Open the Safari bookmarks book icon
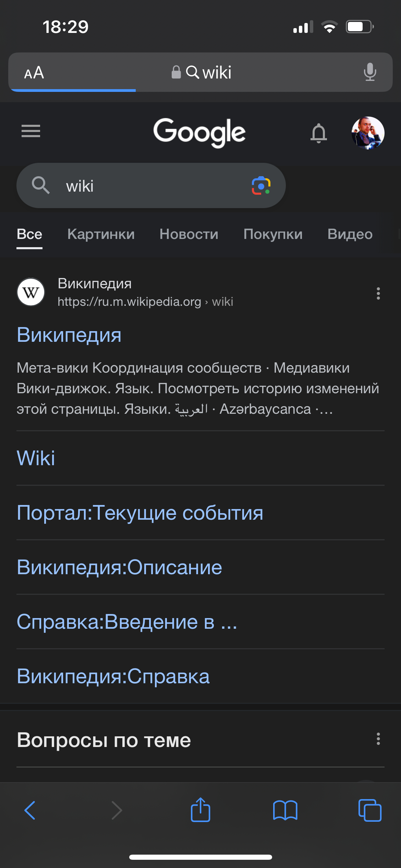This screenshot has height=868, width=401. click(x=285, y=810)
